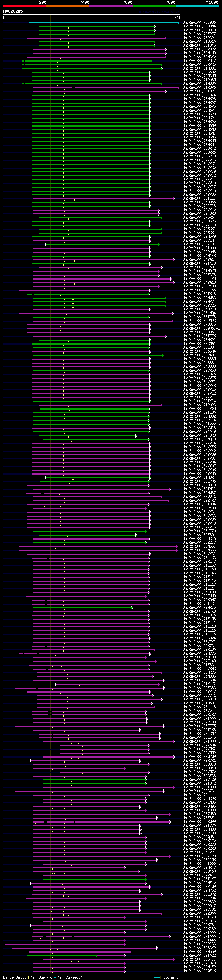The width and height of the screenshot is (222, 980).
Task: Select UniRef100_B9FSQ4 label
Action: coord(199,535)
